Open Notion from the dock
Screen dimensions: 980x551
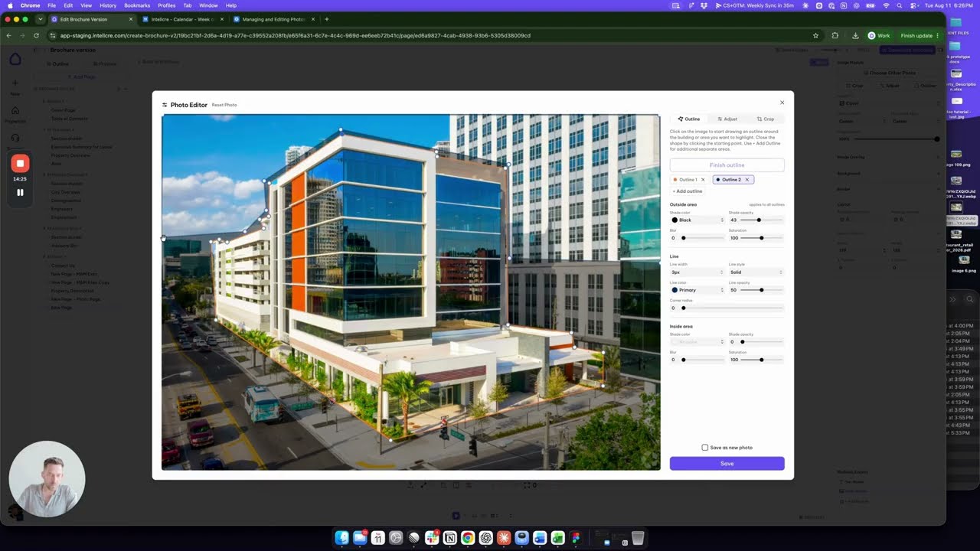tap(449, 538)
